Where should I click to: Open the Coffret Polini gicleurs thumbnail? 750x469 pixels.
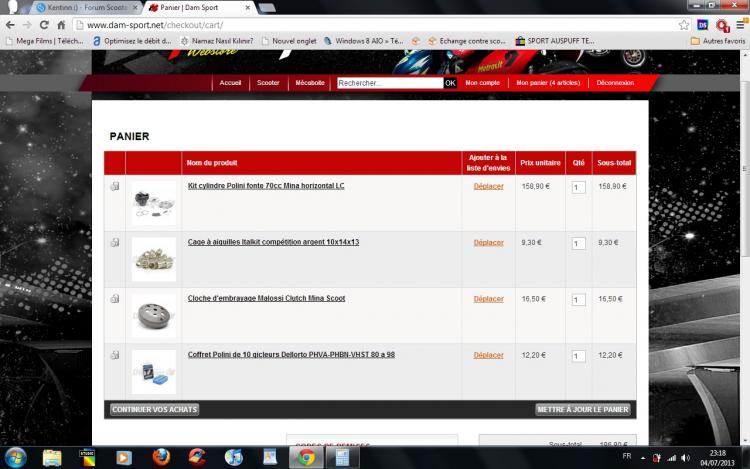pyautogui.click(x=154, y=372)
